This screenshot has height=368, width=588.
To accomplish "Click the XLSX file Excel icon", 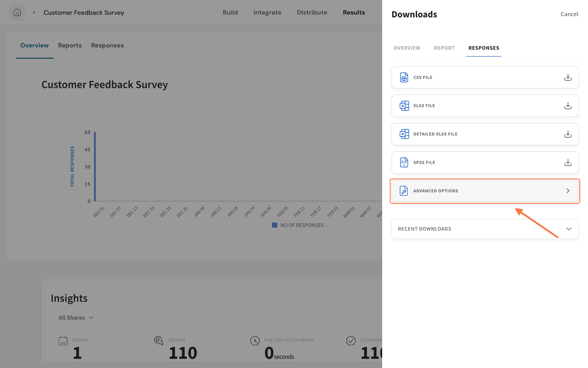I will point(404,106).
